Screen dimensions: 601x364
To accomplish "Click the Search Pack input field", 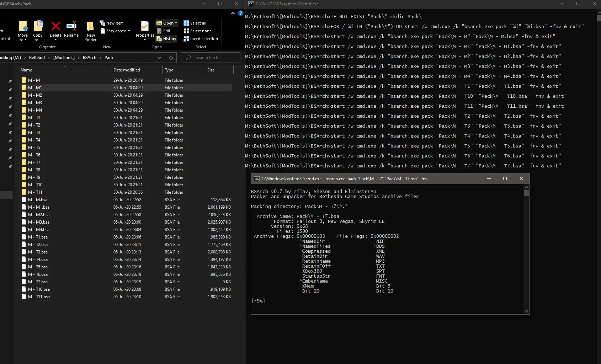I will tap(211, 58).
